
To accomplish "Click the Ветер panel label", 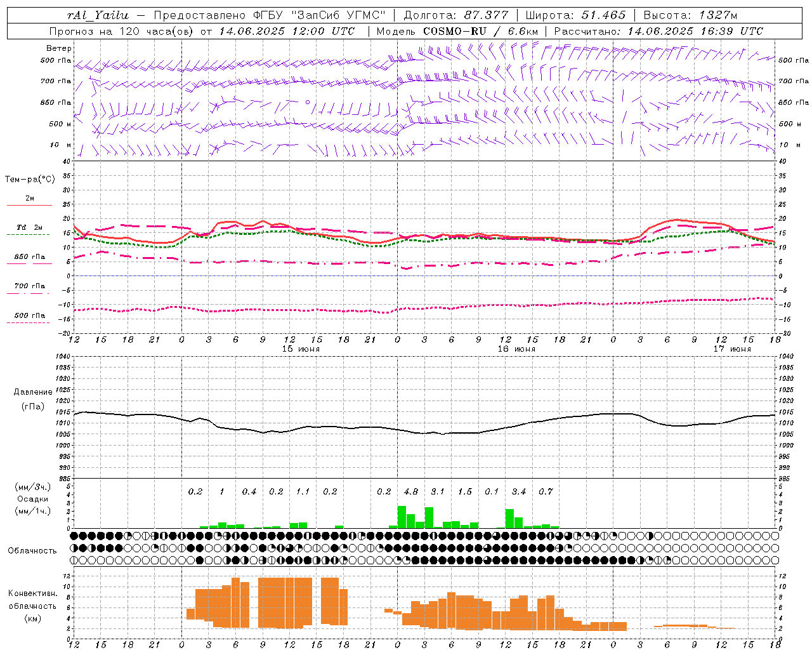I will [x=59, y=48].
